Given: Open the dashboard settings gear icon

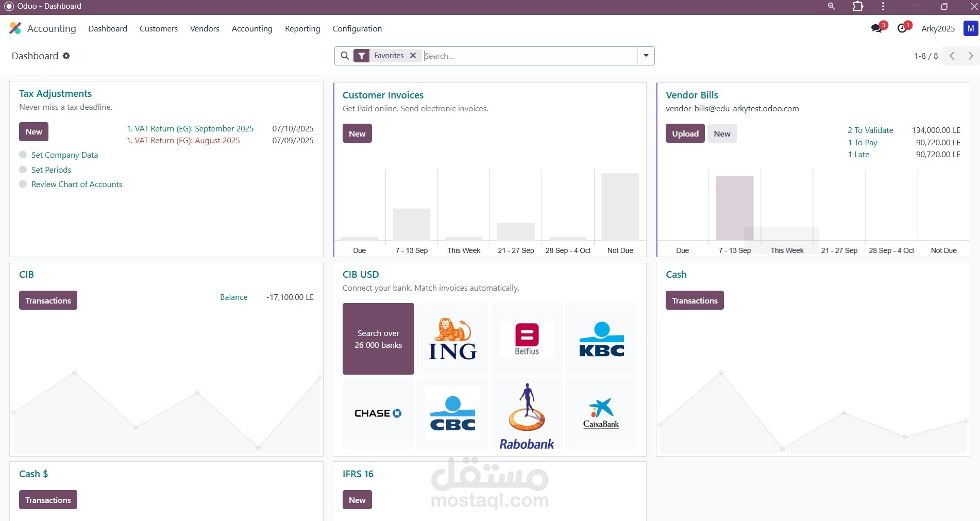Looking at the screenshot, I should 66,56.
